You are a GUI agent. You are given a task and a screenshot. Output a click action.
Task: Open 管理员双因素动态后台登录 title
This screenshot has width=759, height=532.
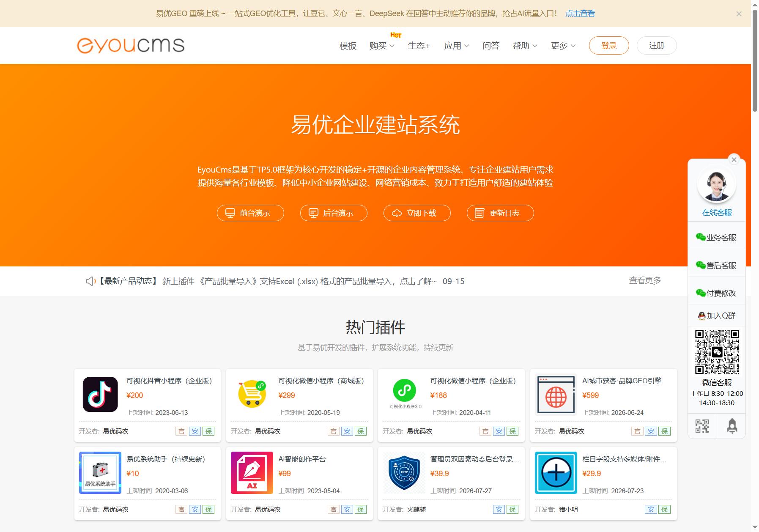click(475, 459)
